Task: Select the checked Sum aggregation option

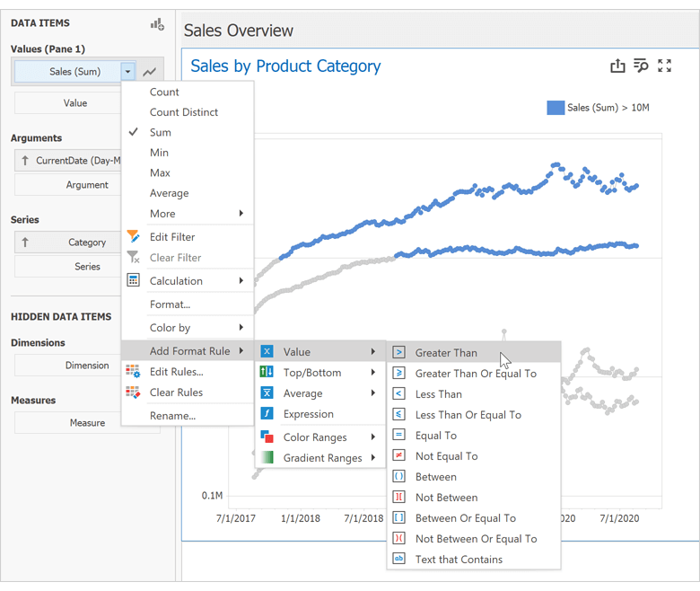Action: click(x=160, y=132)
